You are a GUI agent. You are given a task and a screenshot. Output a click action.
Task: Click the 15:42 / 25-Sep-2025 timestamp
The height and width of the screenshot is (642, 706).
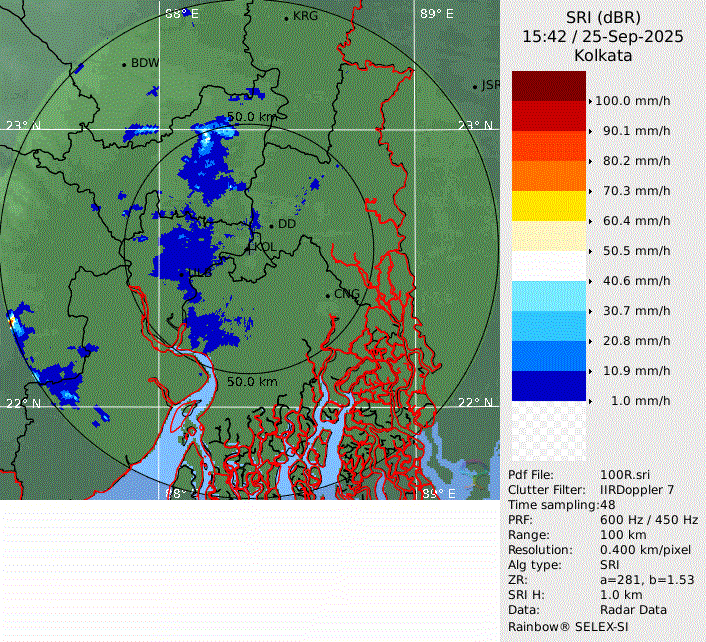click(602, 36)
